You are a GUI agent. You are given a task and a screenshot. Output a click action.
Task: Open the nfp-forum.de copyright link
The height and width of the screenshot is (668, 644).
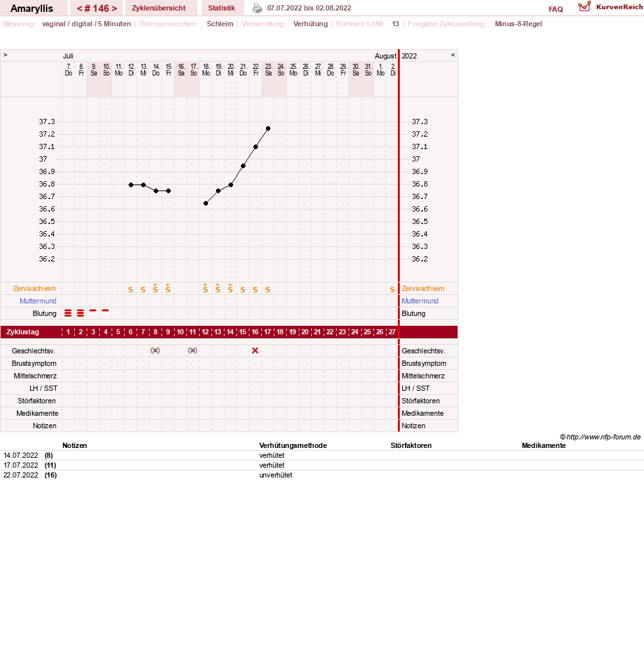600,437
